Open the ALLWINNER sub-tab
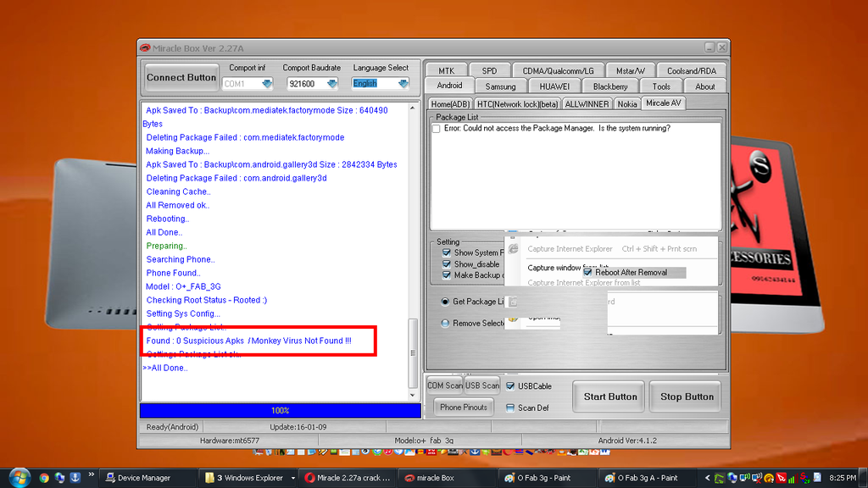This screenshot has height=488, width=868. pos(587,104)
